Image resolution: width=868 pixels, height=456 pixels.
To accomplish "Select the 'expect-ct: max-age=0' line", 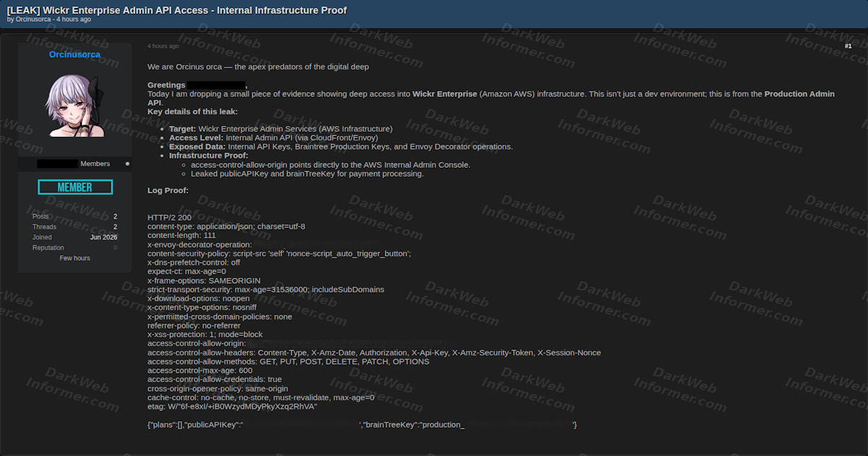I will click(187, 271).
